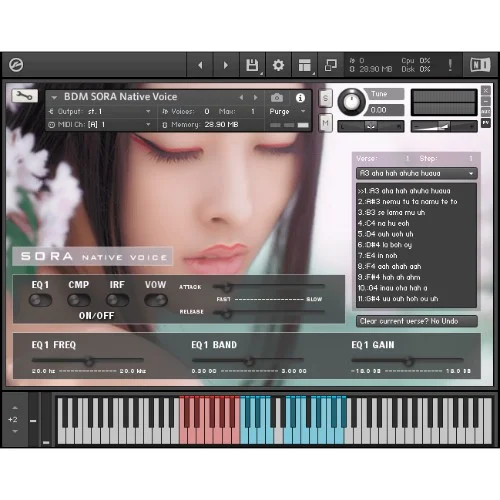Click the NI logo icon
The height and width of the screenshot is (500, 500).
tap(480, 65)
